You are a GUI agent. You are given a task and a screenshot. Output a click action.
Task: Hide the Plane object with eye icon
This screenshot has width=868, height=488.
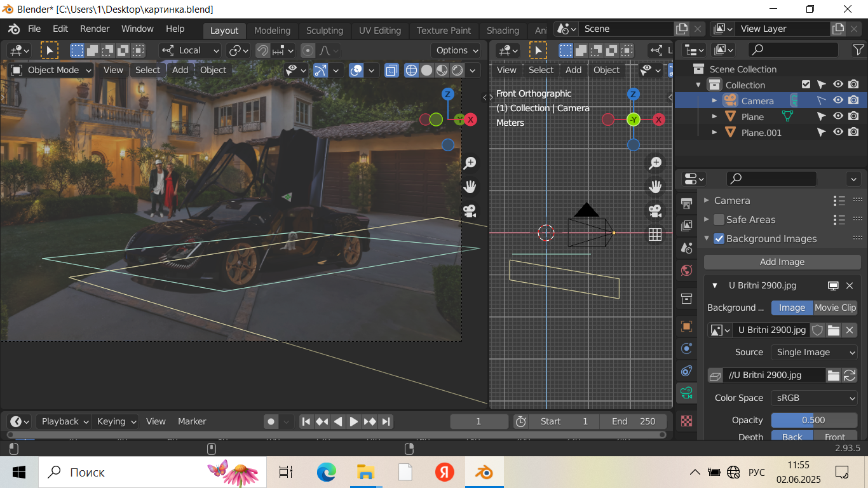click(x=838, y=116)
